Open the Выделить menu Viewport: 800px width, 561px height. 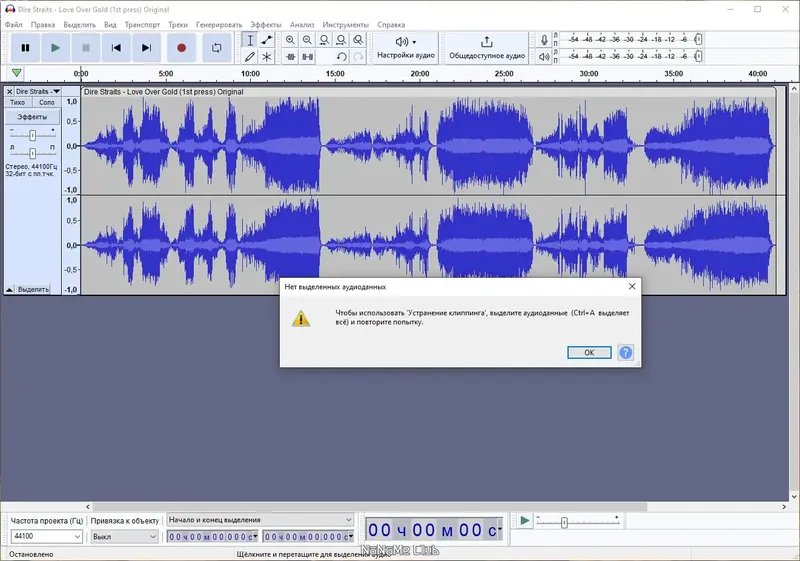click(79, 24)
